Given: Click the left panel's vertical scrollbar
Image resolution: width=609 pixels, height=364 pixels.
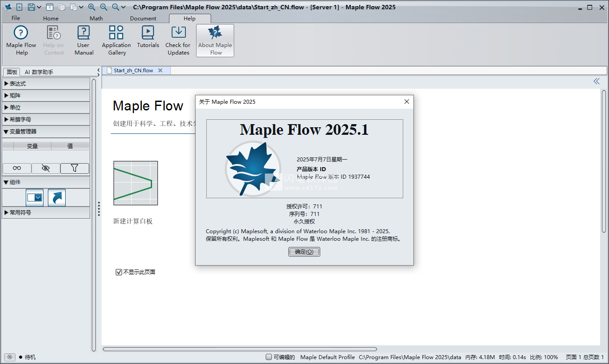Looking at the screenshot, I should pos(94,215).
